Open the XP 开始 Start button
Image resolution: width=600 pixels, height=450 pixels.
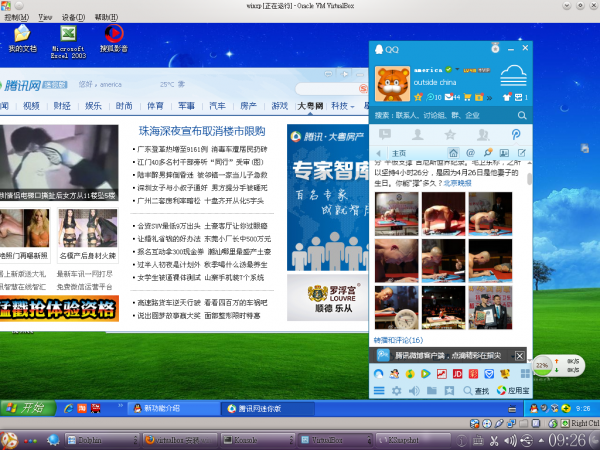click(x=27, y=408)
